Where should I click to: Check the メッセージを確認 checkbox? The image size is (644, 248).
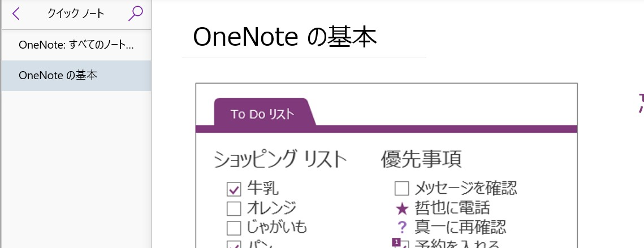point(401,189)
